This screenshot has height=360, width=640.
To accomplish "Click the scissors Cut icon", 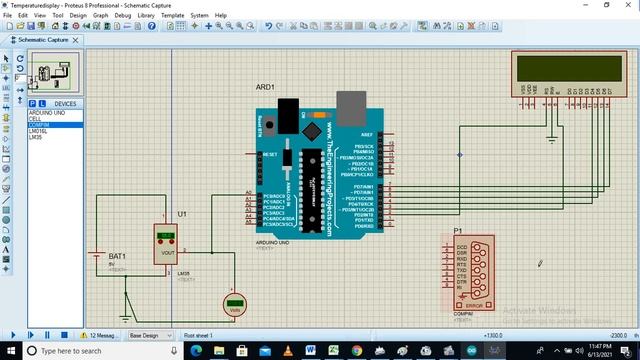I will pos(293,26).
